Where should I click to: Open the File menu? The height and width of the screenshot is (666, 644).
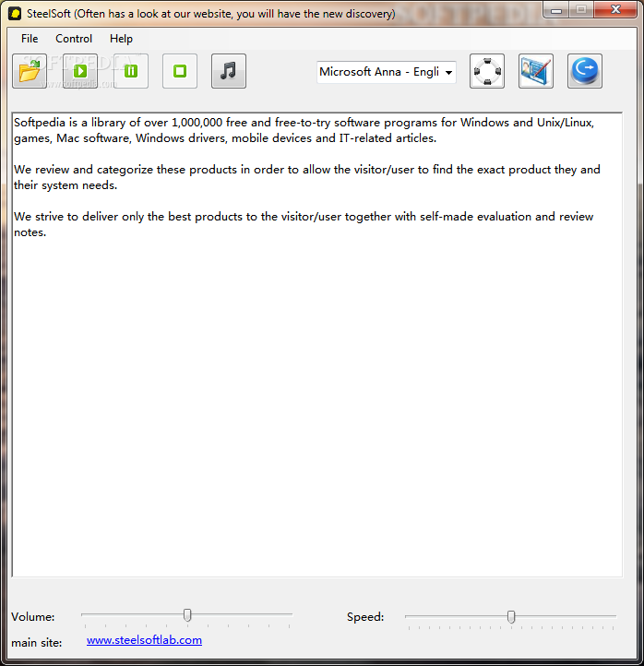pyautogui.click(x=30, y=39)
